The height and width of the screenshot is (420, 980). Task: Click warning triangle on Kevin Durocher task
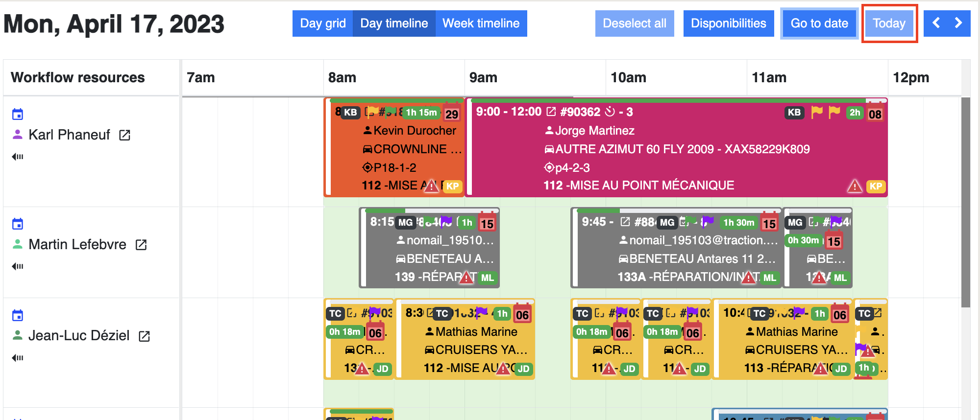click(431, 186)
